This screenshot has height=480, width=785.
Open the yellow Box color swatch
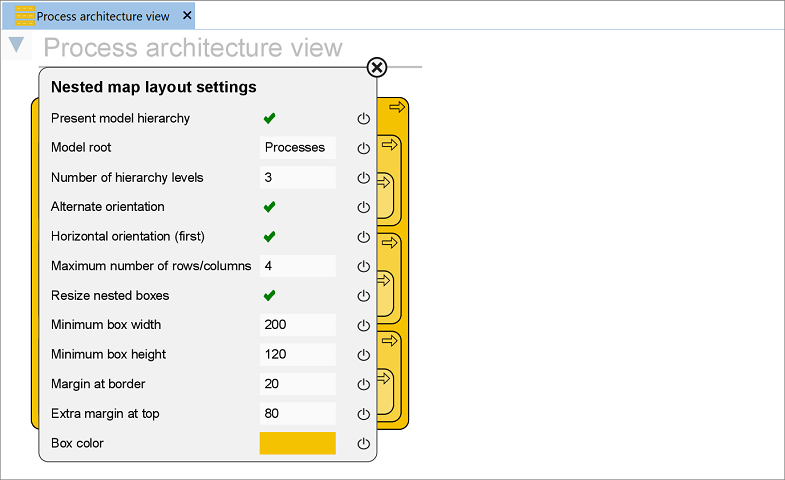point(297,443)
